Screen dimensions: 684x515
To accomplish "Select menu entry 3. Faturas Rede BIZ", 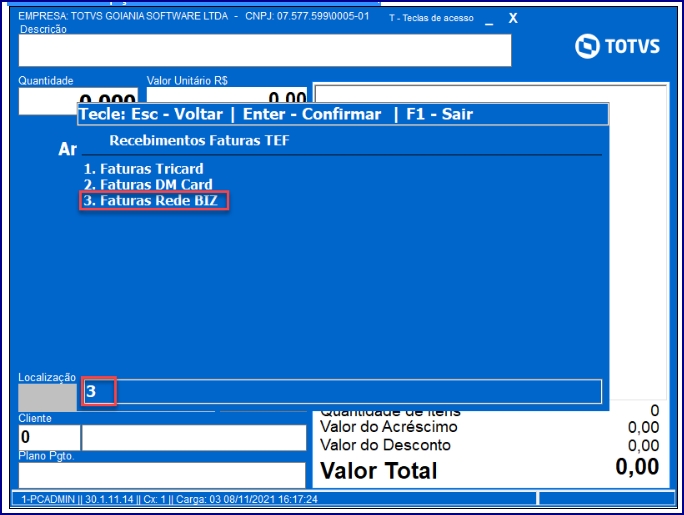I will [150, 201].
